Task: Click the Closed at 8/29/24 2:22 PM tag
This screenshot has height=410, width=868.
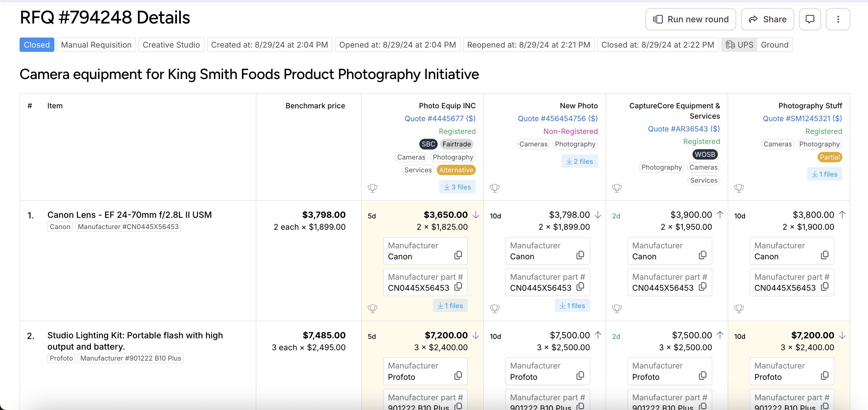Action: [657, 45]
